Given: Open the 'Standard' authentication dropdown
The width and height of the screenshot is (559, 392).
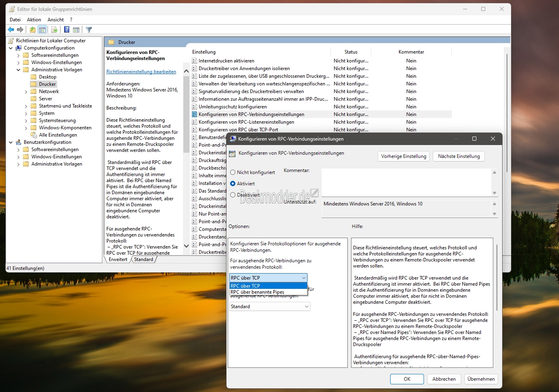Looking at the screenshot, I should pos(270,307).
